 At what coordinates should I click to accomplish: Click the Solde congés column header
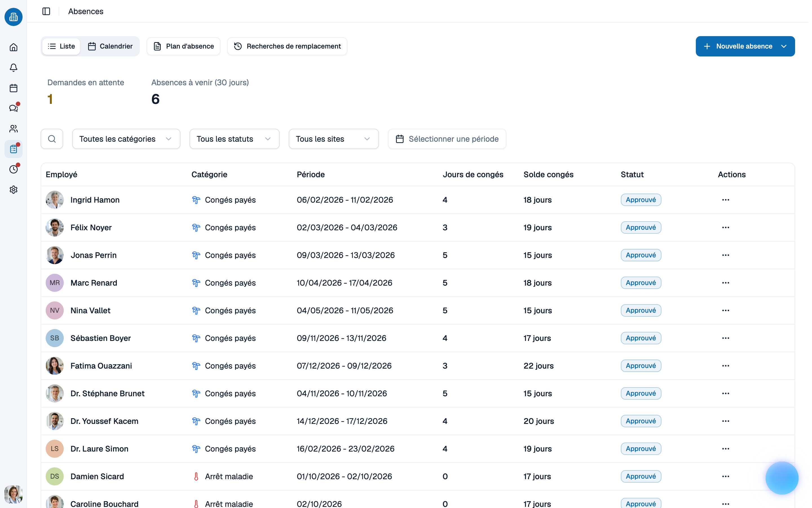549,175
